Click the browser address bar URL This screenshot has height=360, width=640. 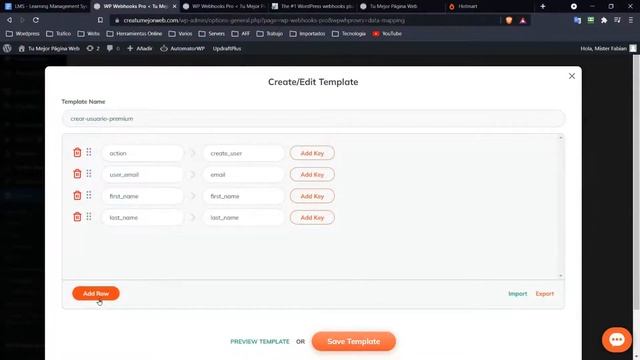[x=264, y=20]
